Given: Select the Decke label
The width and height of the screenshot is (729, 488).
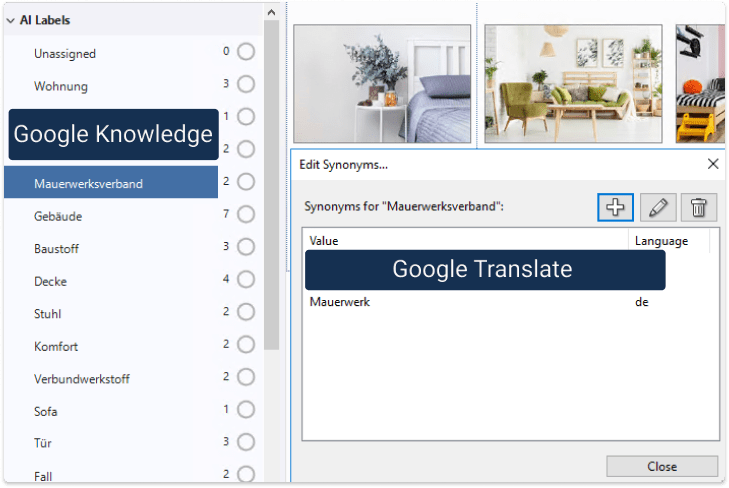Looking at the screenshot, I should (x=50, y=282).
